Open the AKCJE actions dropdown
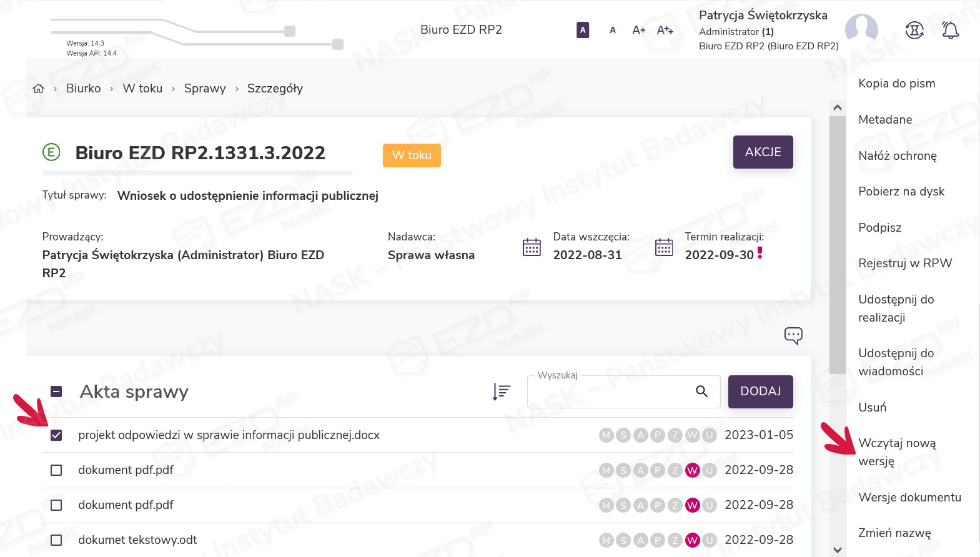The width and height of the screenshot is (980, 557). coord(763,152)
